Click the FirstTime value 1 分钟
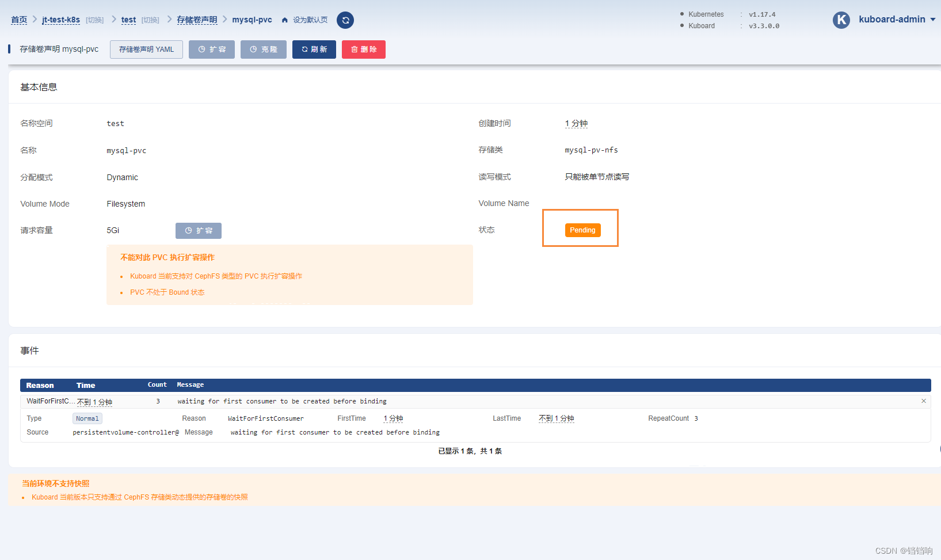The image size is (941, 560). click(393, 418)
